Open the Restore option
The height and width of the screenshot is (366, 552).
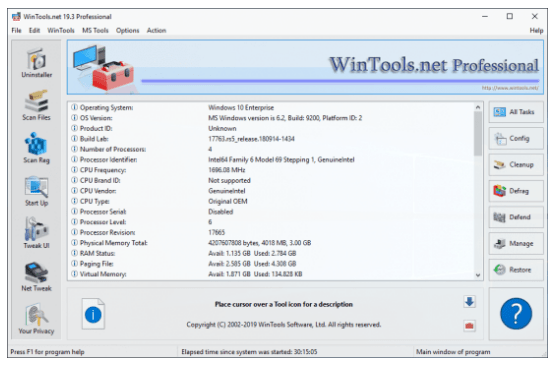[516, 270]
